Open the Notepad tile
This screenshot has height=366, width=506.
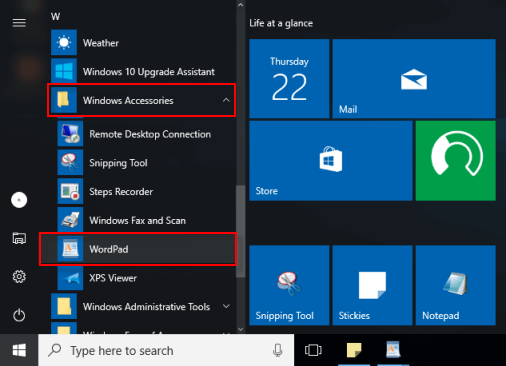coord(456,285)
